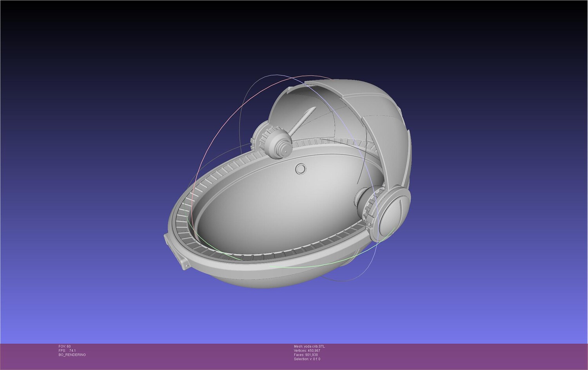This screenshot has width=588, height=370.
Task: Click the "BO_RENDERING" status text
Action: pos(72,355)
